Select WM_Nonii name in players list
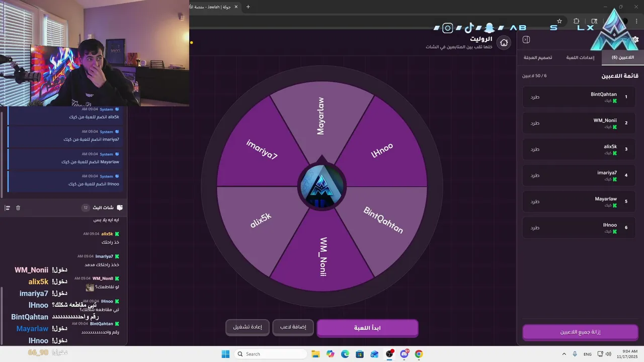Viewport: 644px width, 362px height. [x=605, y=120]
